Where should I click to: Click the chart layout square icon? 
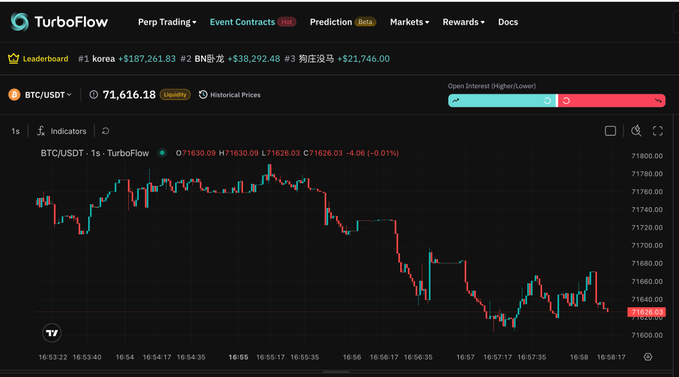click(x=610, y=131)
